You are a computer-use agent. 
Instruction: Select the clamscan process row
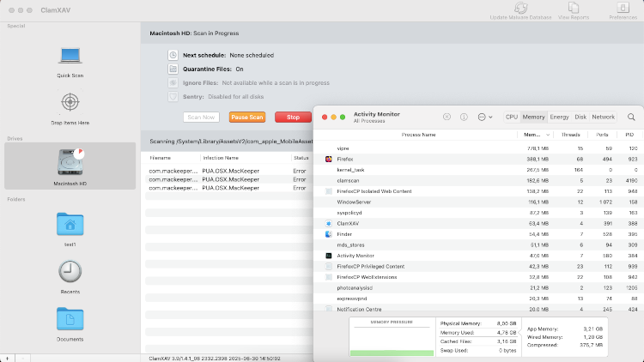[x=479, y=180]
